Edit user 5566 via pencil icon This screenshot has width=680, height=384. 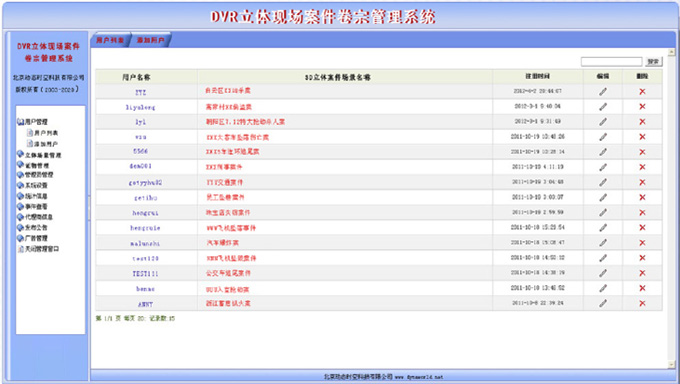(603, 152)
